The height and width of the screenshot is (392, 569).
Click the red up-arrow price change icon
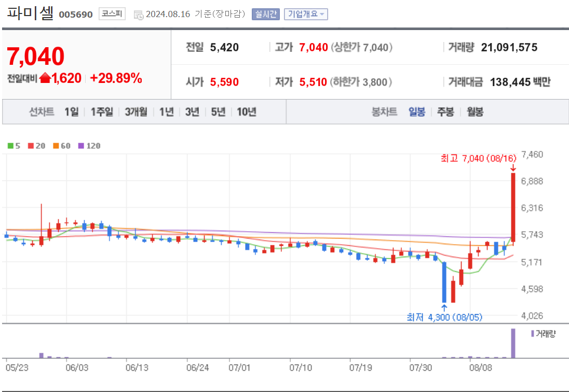(45, 78)
